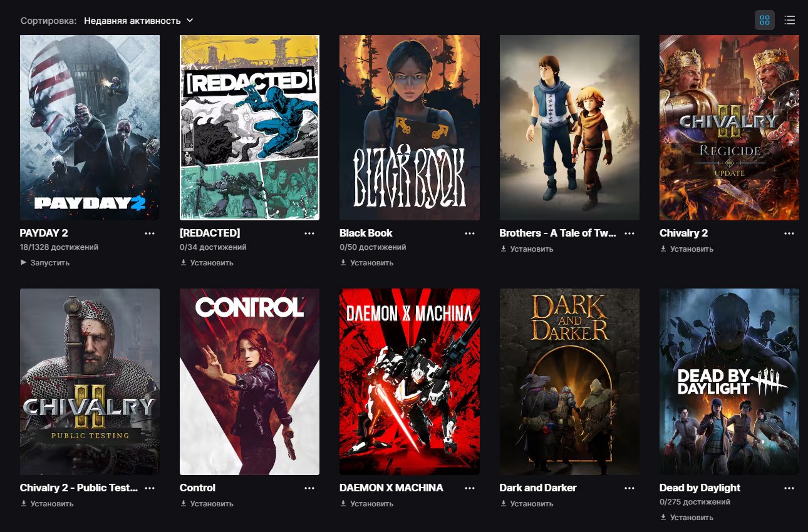
Task: Open three-dot menu for PAYDAY 2
Action: tap(150, 233)
